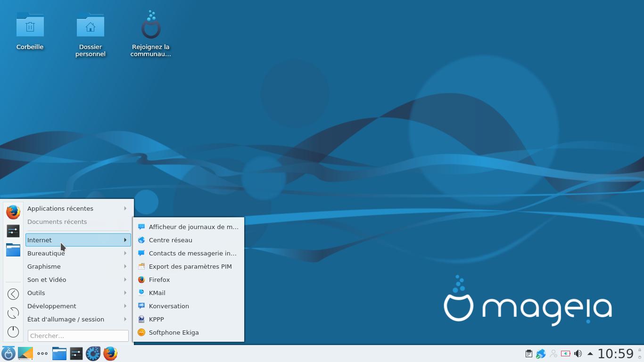Click the power off icon in the menu sidebar
The image size is (644, 362).
click(x=13, y=332)
